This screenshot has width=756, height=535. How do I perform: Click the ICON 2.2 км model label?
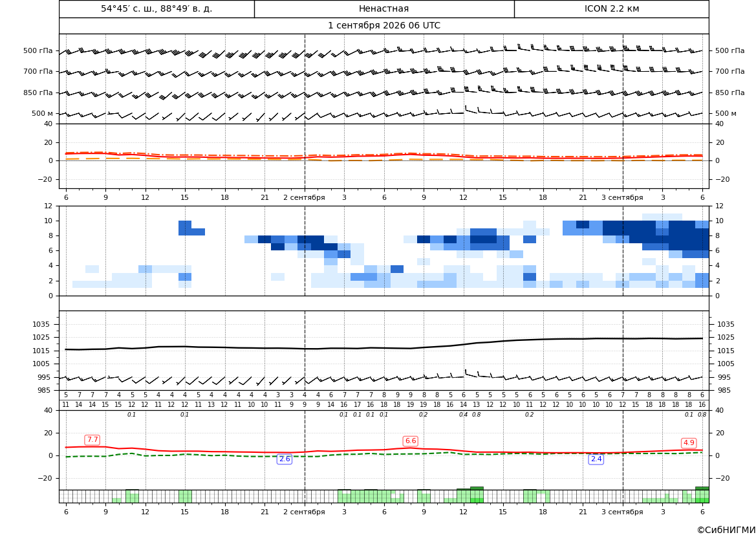click(611, 8)
